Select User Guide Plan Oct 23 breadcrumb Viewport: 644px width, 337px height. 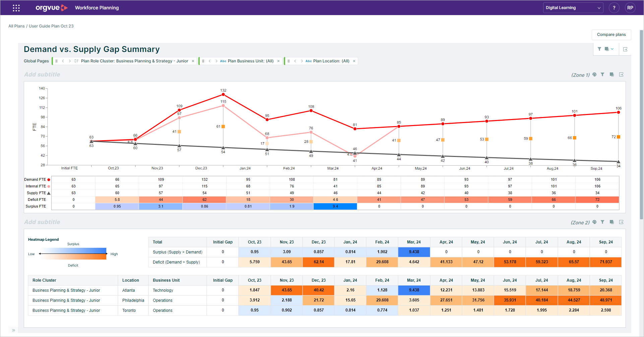pos(51,26)
